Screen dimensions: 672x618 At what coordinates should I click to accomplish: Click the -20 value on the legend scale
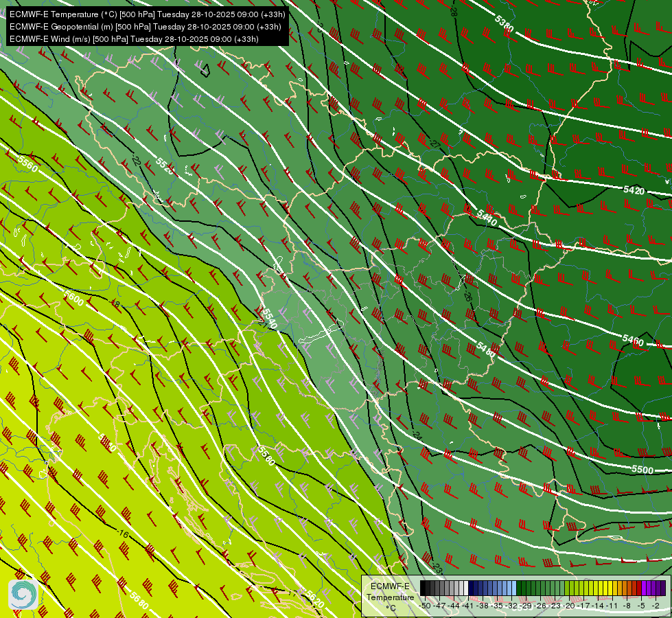coord(569,606)
